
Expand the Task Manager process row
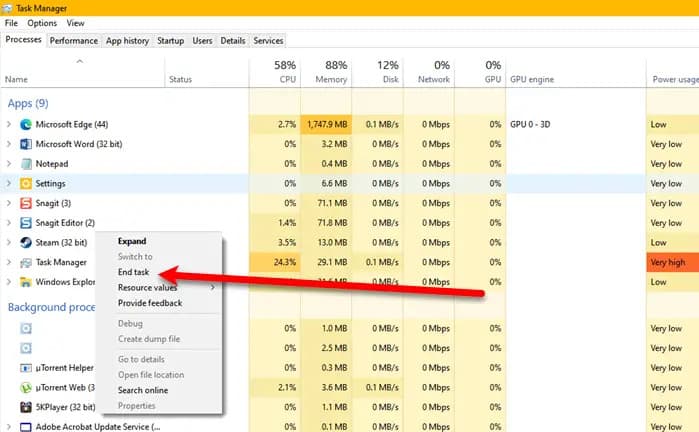click(9, 262)
